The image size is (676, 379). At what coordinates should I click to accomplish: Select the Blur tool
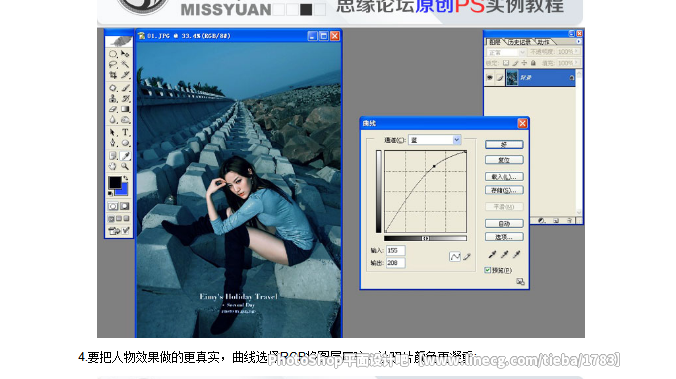click(x=113, y=119)
